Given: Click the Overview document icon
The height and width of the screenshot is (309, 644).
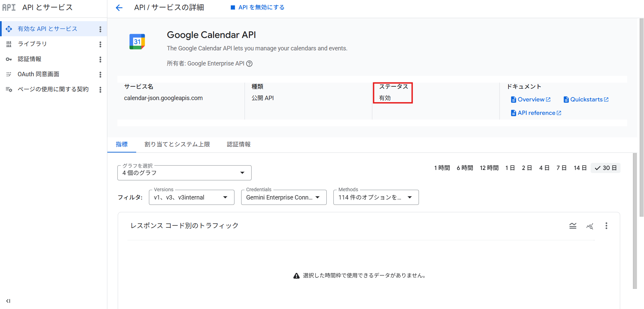Looking at the screenshot, I should [x=513, y=99].
